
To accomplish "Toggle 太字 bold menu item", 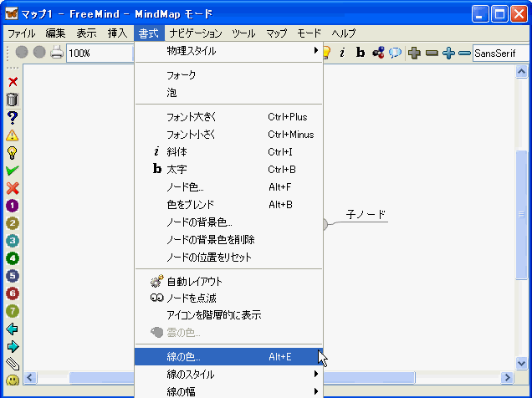I will pyautogui.click(x=228, y=170).
